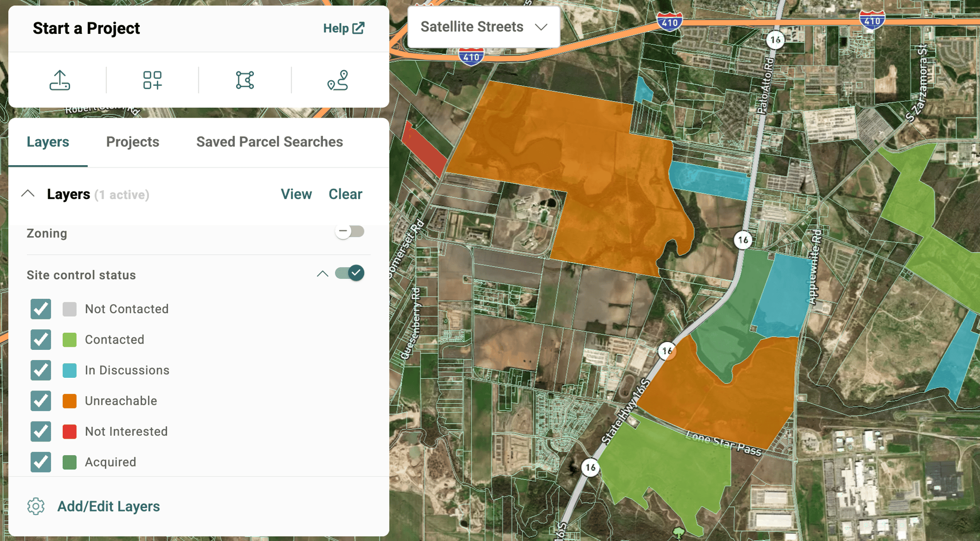Open the Satellite Streets basemap dropdown
Image resolution: width=980 pixels, height=541 pixels.
484,27
